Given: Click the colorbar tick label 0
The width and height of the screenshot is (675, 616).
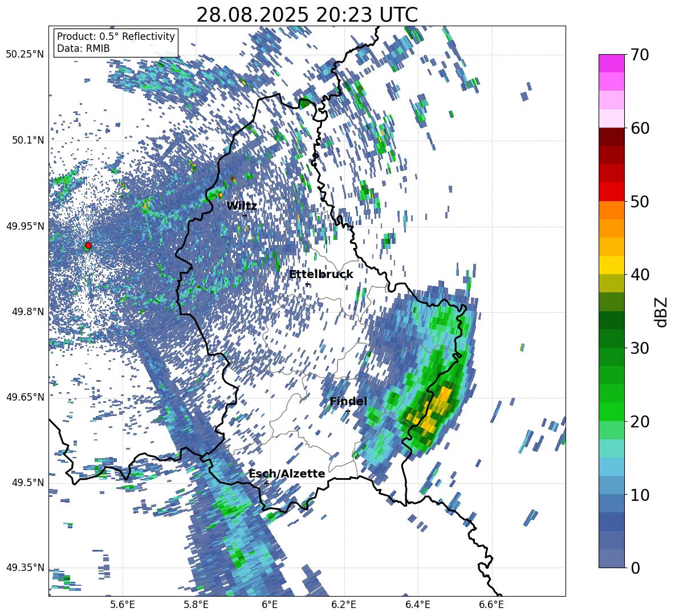Looking at the screenshot, I should tap(635, 568).
